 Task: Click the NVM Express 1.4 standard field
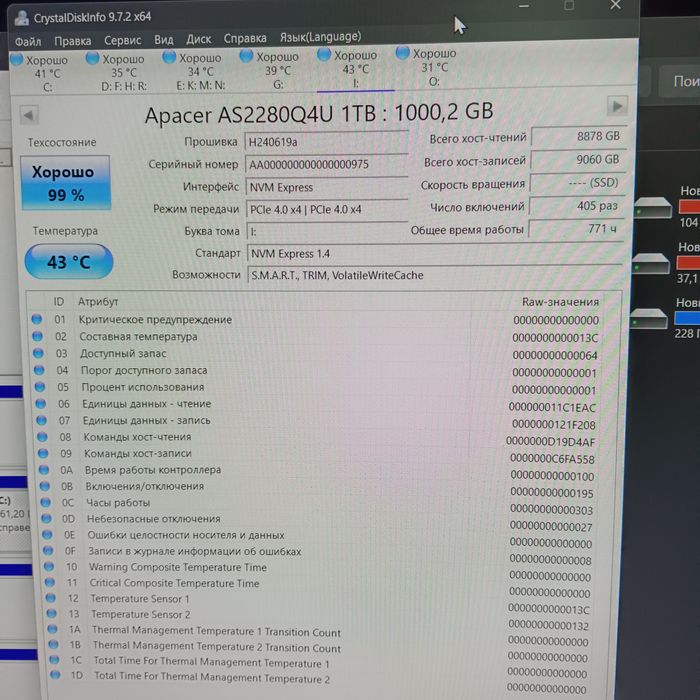435,253
